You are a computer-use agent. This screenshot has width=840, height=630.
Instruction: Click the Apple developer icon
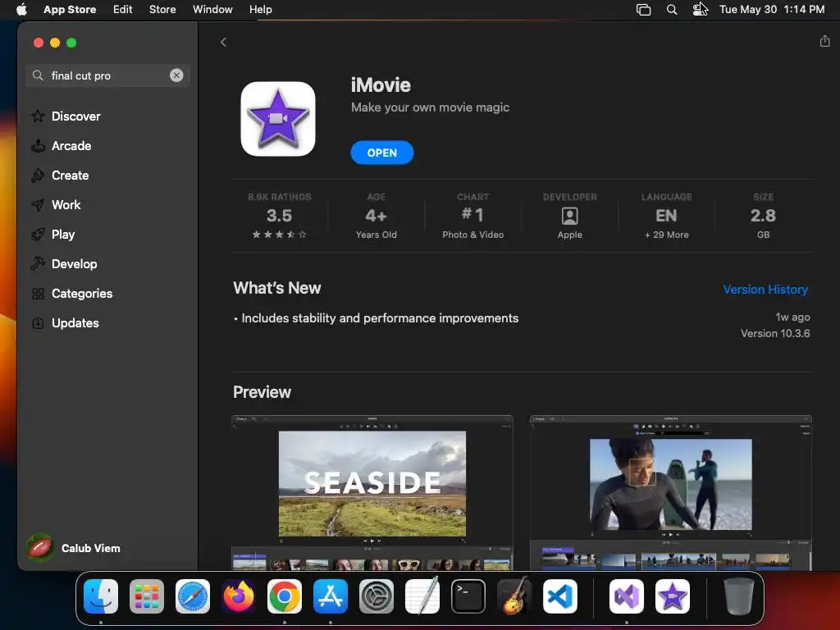(x=569, y=216)
